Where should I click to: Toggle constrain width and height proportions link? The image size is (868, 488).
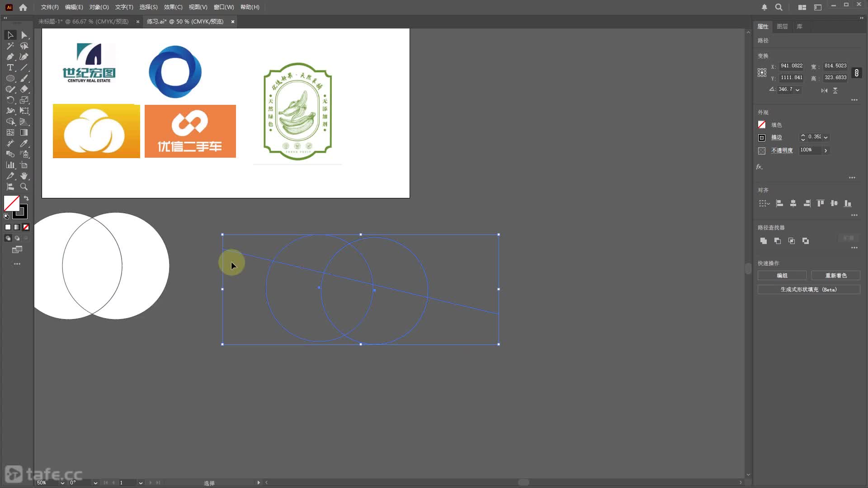pyautogui.click(x=856, y=73)
